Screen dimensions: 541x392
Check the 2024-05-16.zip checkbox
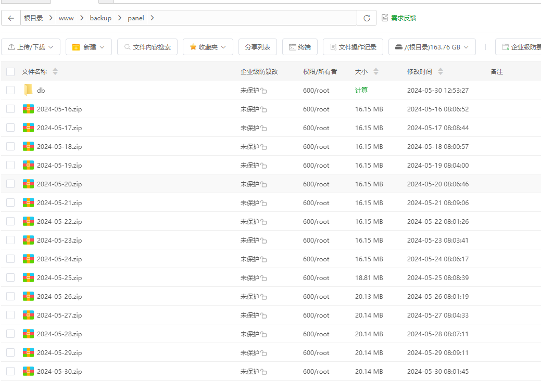[10, 109]
